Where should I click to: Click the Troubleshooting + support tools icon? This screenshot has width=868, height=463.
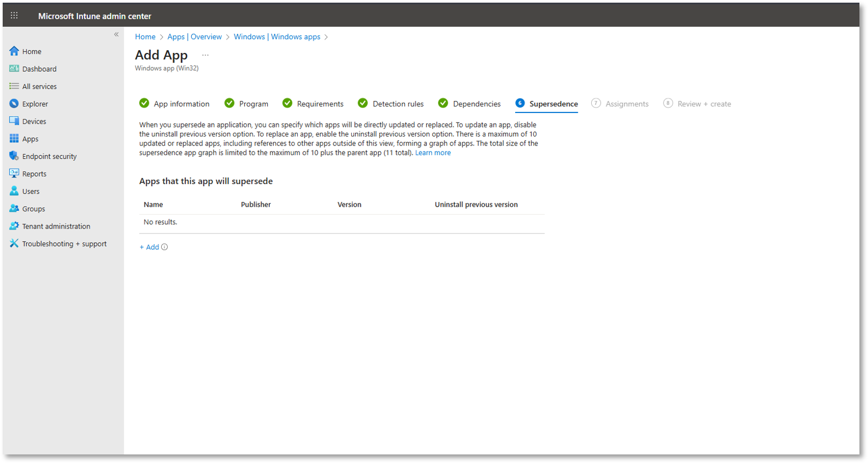14,243
